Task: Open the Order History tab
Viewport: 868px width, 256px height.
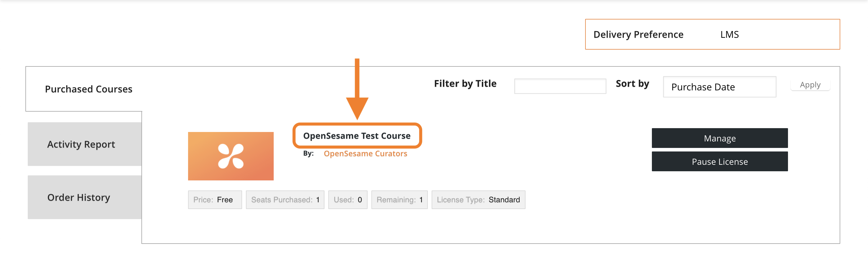Action: (79, 197)
